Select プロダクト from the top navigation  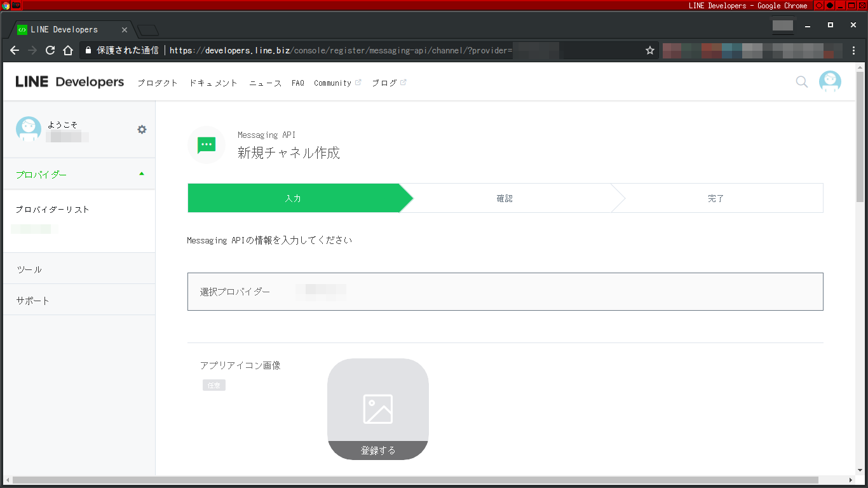[158, 83]
